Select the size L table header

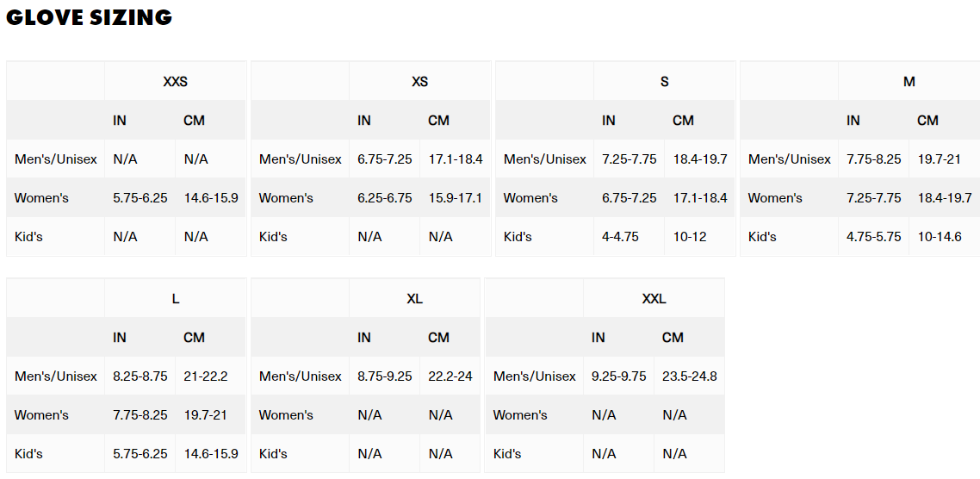pos(175,299)
